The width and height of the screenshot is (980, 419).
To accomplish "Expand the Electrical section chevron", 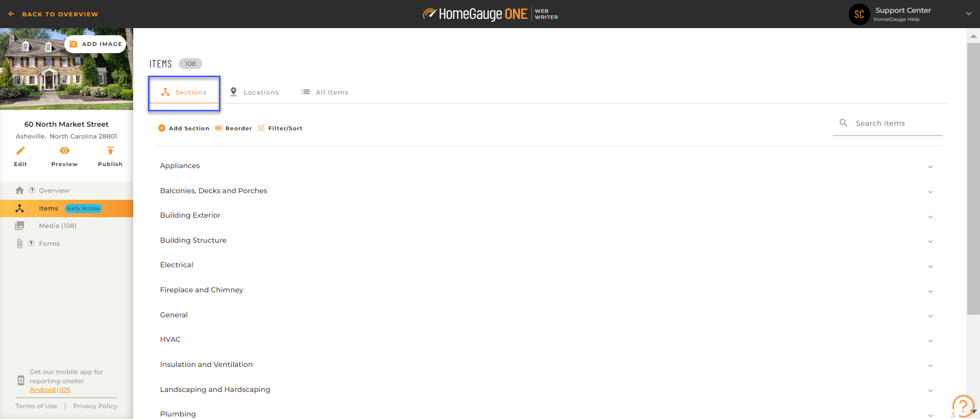I will tap(930, 267).
